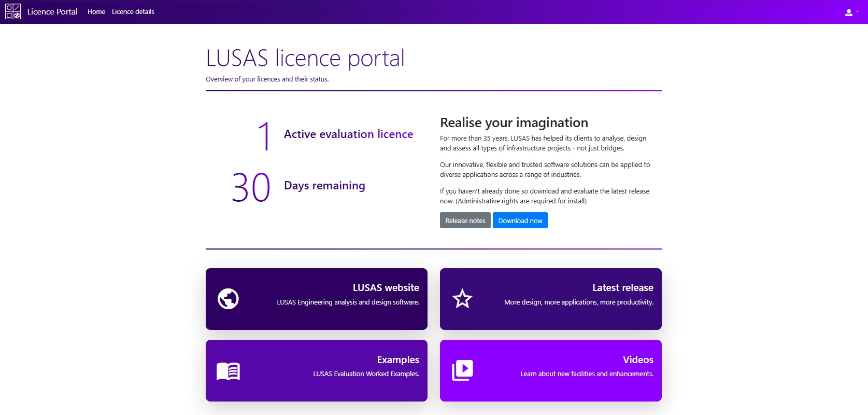868x415 pixels.
Task: Click 'Realise your imagination' heading
Action: (514, 122)
